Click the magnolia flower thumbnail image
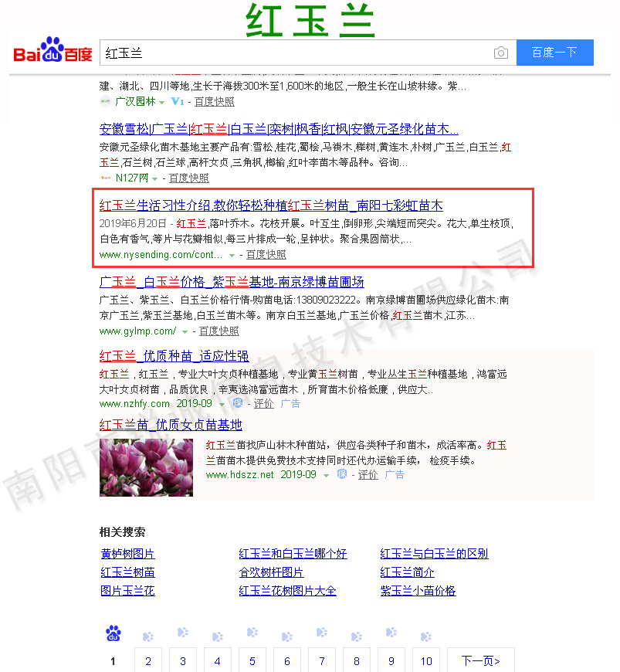Screen dimensions: 620x672 (x=146, y=467)
